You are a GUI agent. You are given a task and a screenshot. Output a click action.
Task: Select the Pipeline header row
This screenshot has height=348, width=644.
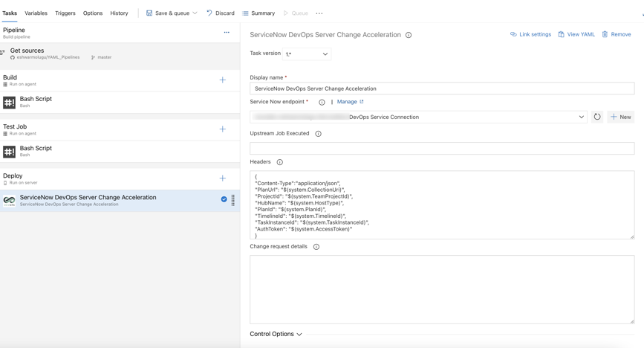(120, 33)
